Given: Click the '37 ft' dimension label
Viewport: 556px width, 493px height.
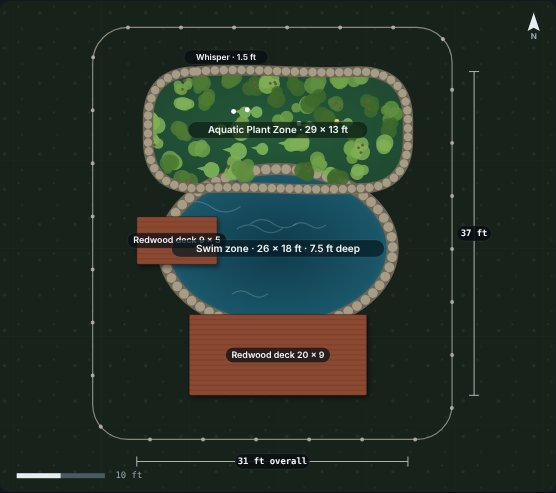Looking at the screenshot, I should [474, 233].
